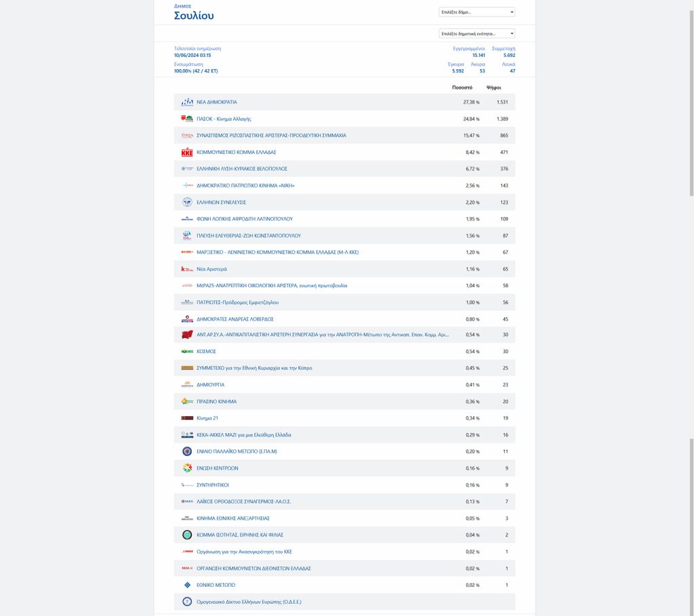Click the ΝΙΚΗ party logo icon
Screen dimensions: 694x616
coord(187,186)
